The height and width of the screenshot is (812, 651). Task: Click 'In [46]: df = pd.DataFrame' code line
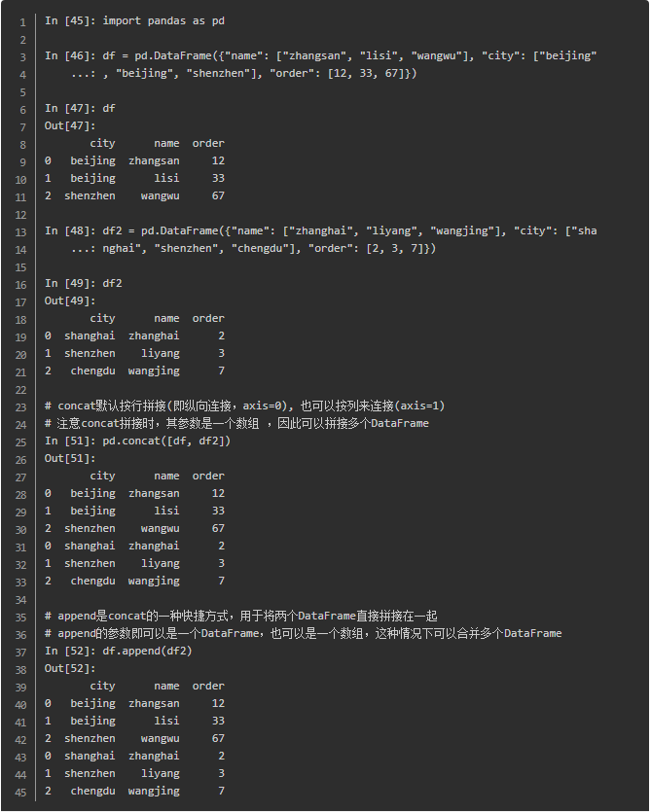320,56
